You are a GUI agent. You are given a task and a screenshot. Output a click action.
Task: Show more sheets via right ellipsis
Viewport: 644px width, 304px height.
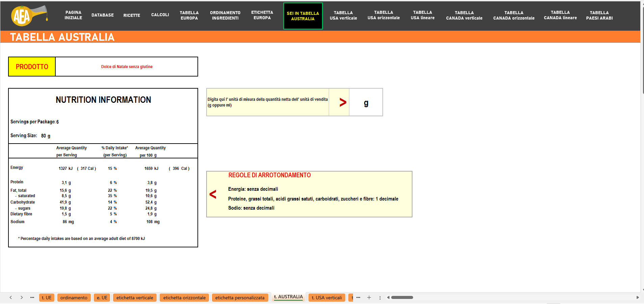[358, 297]
